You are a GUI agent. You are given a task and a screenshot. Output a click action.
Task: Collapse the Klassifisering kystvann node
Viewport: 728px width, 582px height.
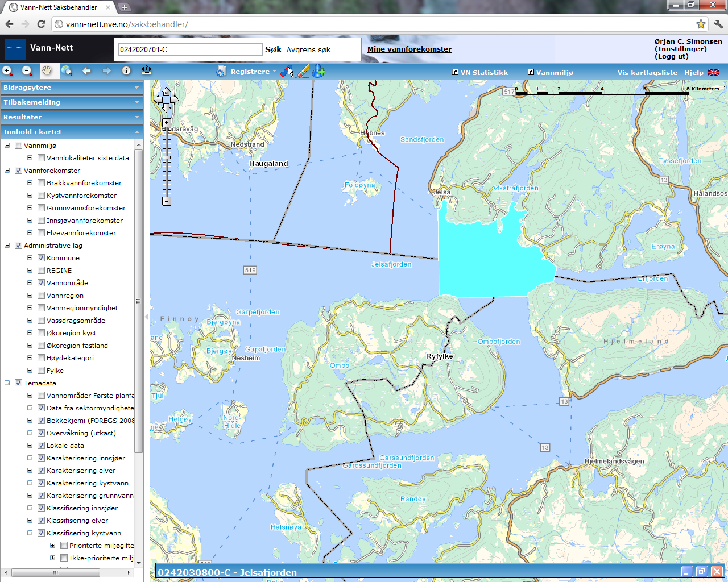[30, 533]
